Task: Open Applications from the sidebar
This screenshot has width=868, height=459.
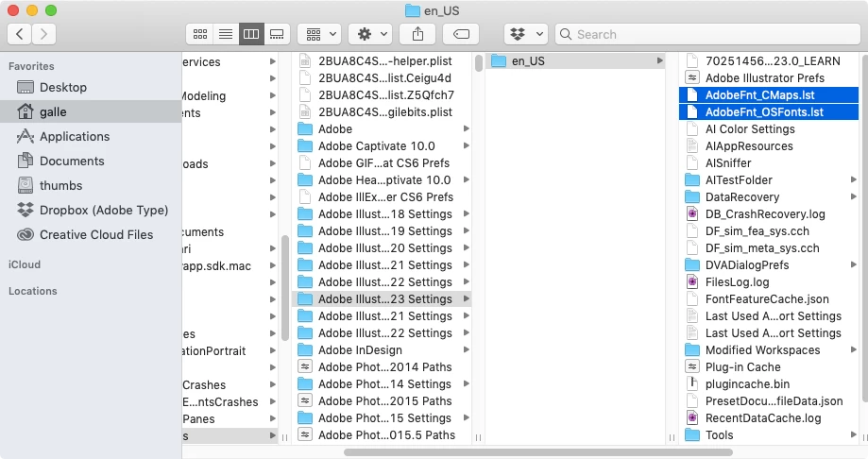Action: (x=91, y=136)
